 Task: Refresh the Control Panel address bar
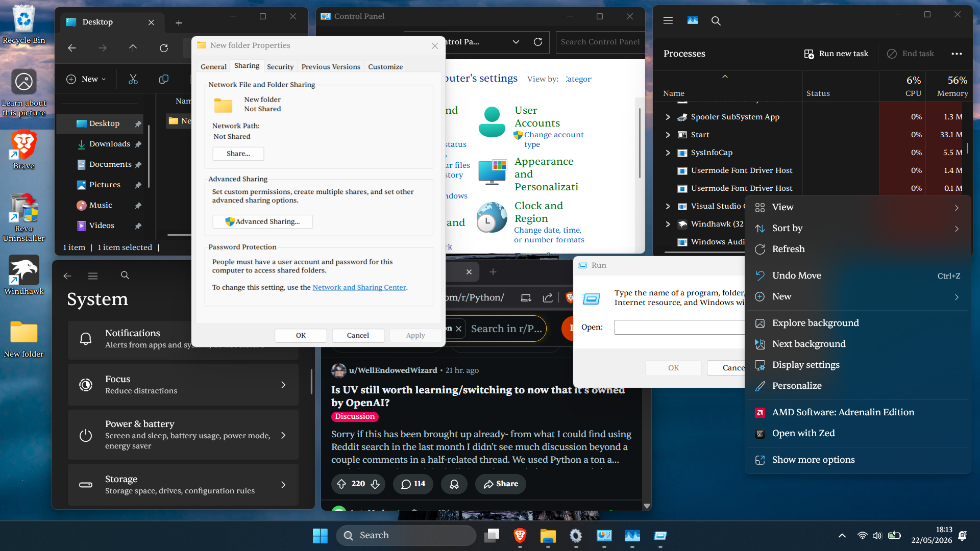(x=538, y=42)
